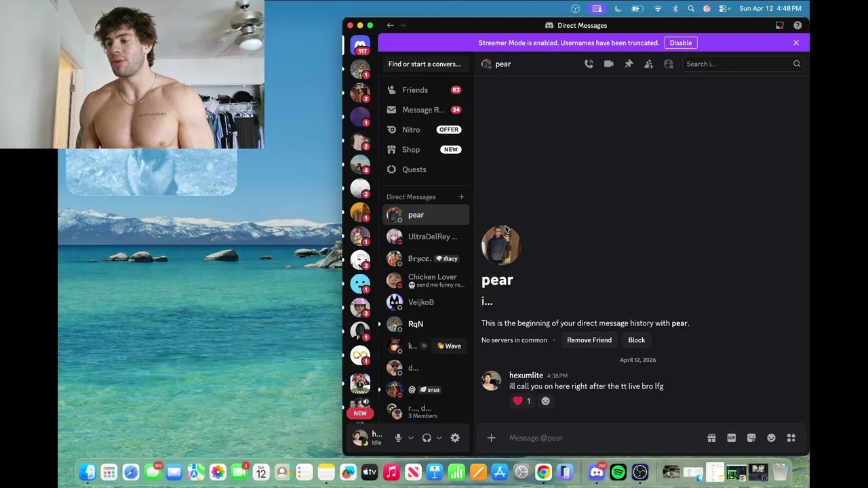
Task: Show user profile panel icon
Action: click(669, 64)
